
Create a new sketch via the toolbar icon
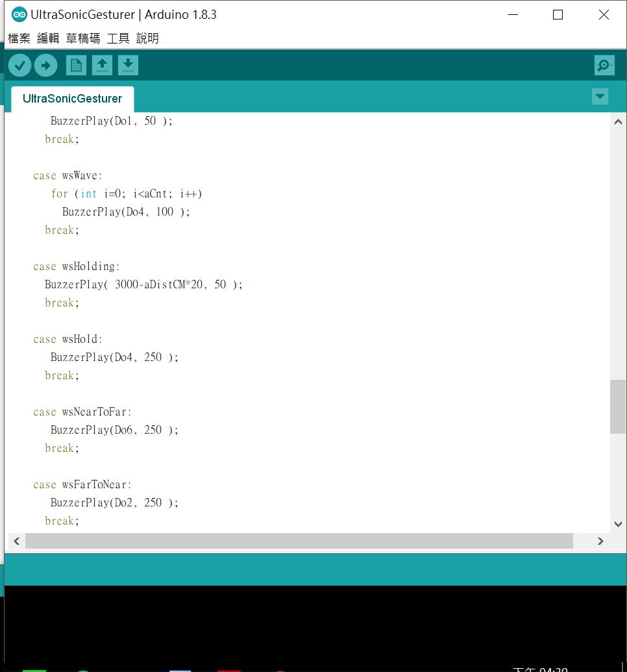coord(75,65)
